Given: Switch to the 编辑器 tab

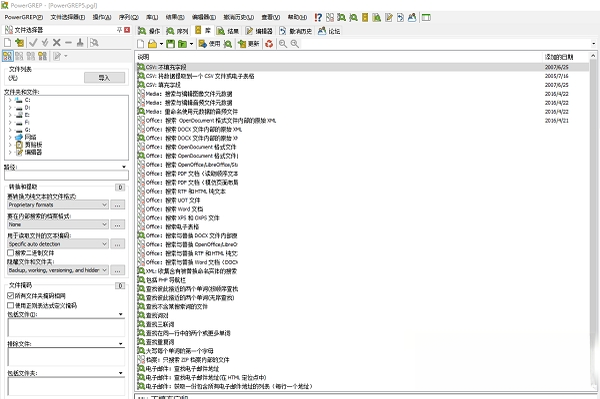Looking at the screenshot, I should 259,31.
